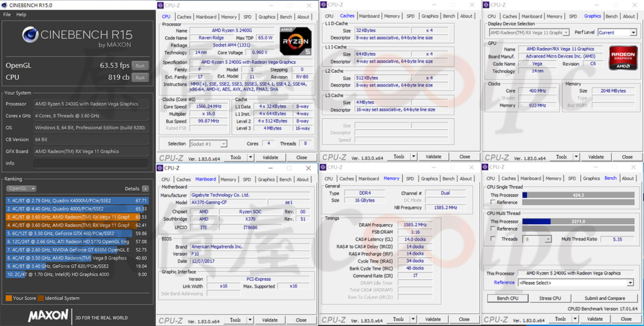Open Tools dropdown arrow in Bench window
Screen dimensions: 644x326
point(575,319)
